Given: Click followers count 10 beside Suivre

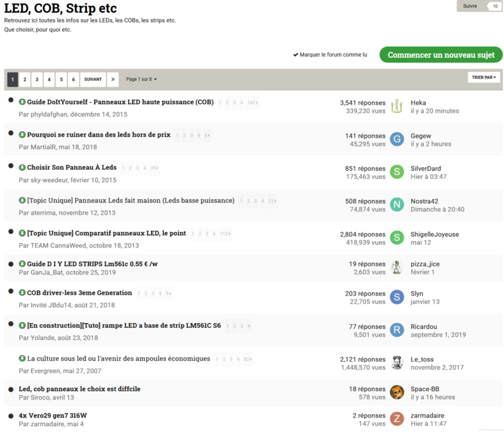Looking at the screenshot, I should tap(495, 6).
